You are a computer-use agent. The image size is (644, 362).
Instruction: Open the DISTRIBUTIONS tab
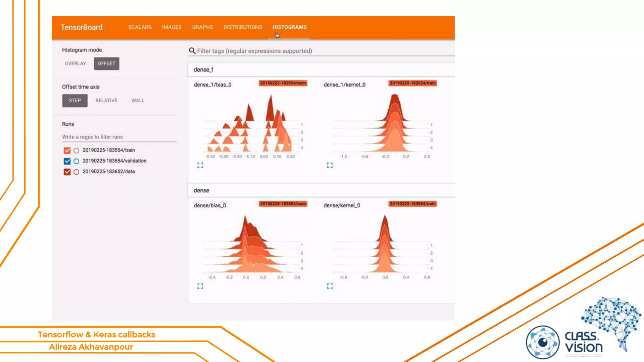click(243, 27)
